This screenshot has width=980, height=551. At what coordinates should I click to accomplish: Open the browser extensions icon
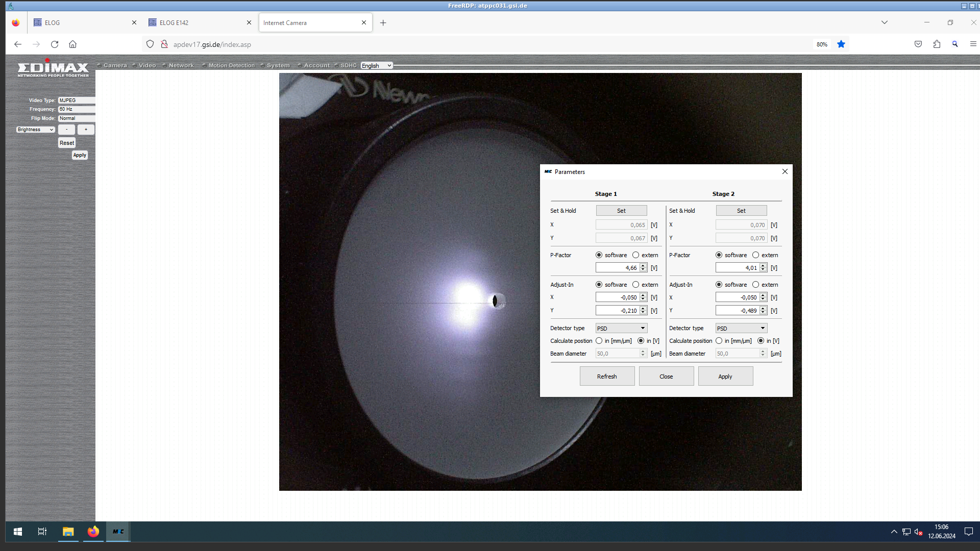[937, 44]
